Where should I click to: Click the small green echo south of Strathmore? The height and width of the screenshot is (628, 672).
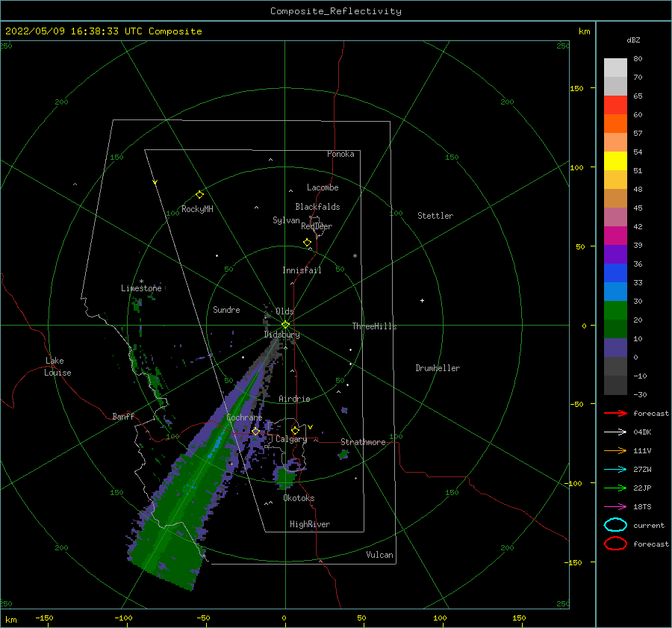click(x=343, y=455)
